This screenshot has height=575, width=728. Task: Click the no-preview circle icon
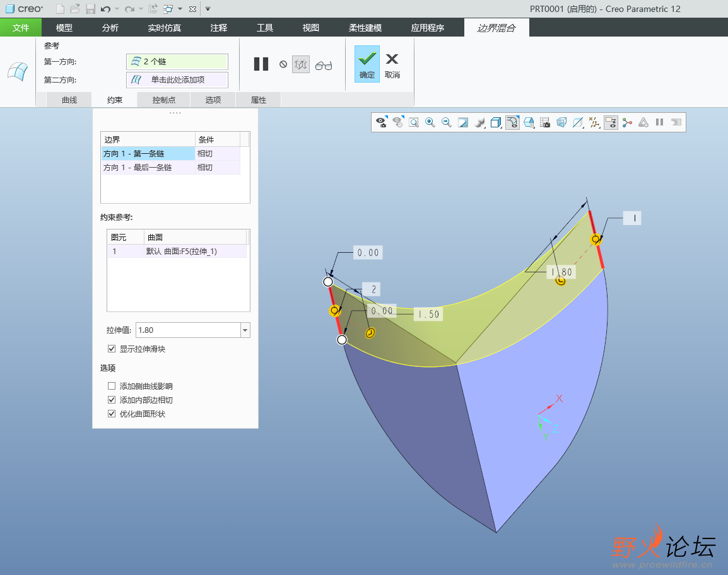pos(283,64)
